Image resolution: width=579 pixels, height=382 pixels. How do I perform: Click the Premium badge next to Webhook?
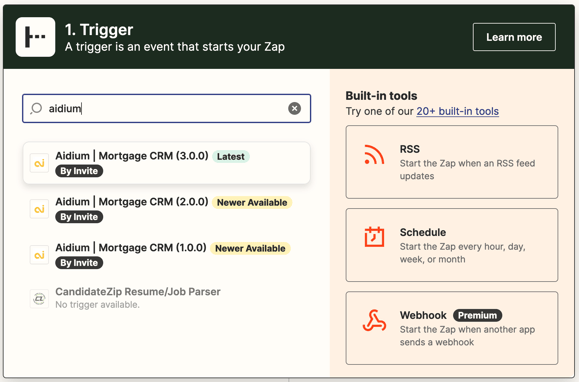tap(477, 316)
